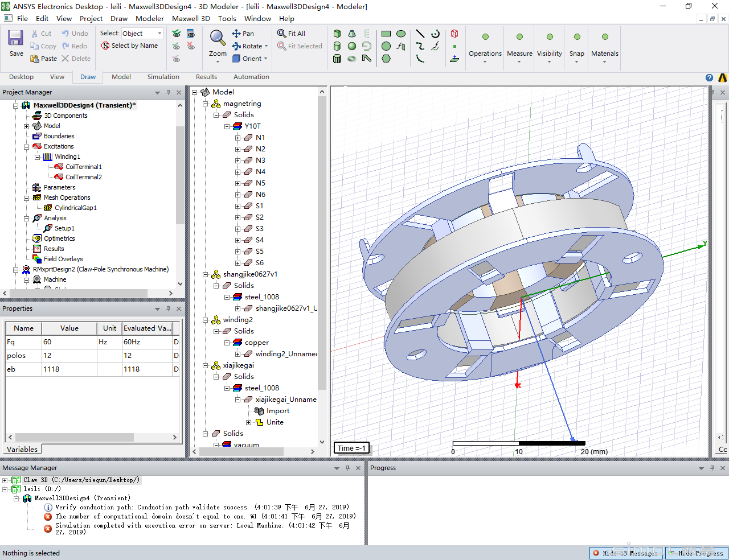Open the Select Object combo box
Viewport: 729px width, 560px height.
click(142, 34)
